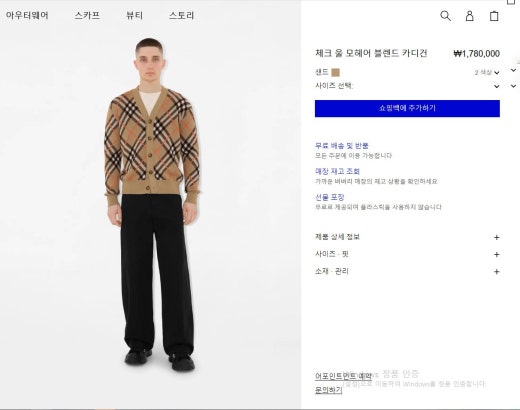This screenshot has width=520, height=410.
Task: Expand 사이즈 · 핏 plus icon
Action: tap(496, 254)
